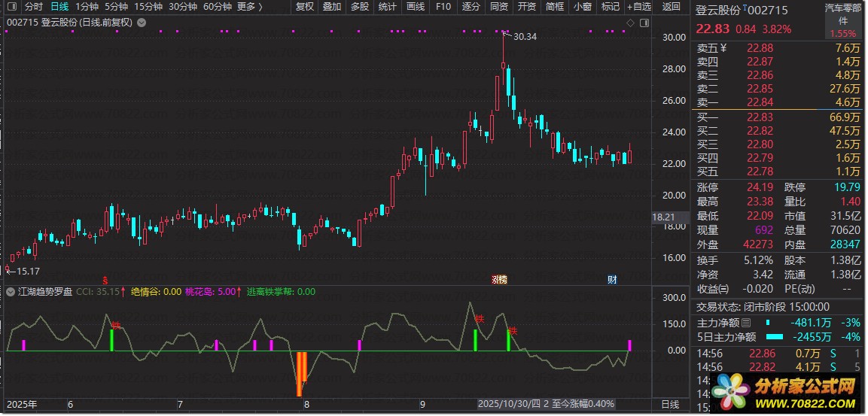Open the F10 company info
868x416 pixels.
(443, 8)
